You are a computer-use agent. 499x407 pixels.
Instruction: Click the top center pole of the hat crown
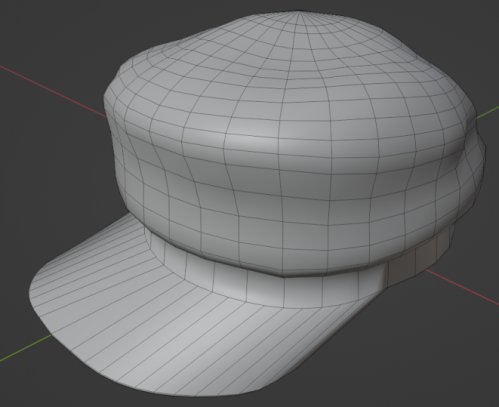click(x=298, y=13)
